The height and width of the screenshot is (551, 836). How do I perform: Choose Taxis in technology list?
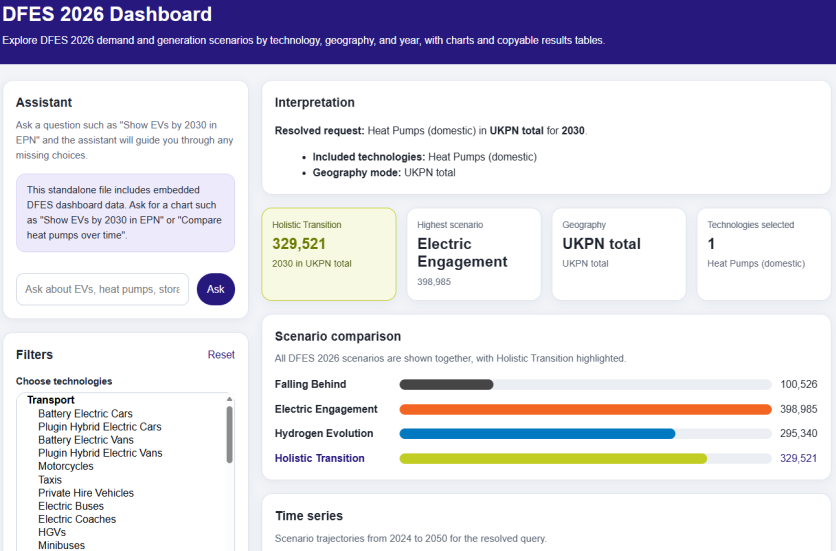pos(50,480)
